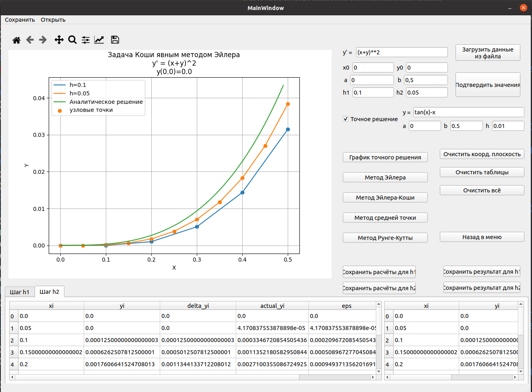Click the b field containing 0,5

point(426,80)
